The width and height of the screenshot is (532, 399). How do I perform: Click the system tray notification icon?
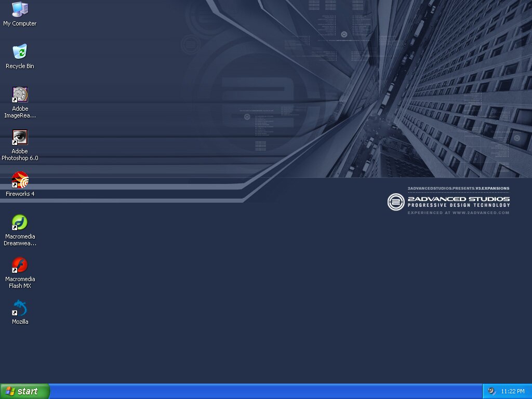[491, 391]
